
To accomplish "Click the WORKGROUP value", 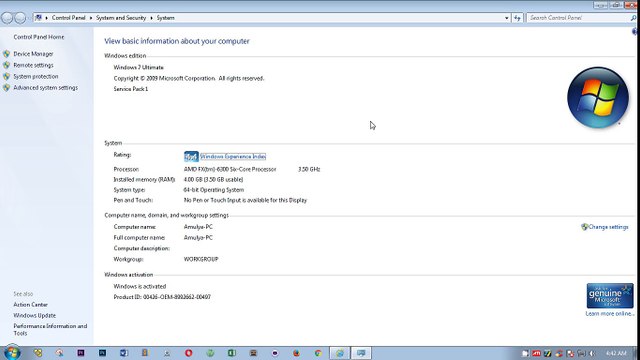I will (201, 259).
